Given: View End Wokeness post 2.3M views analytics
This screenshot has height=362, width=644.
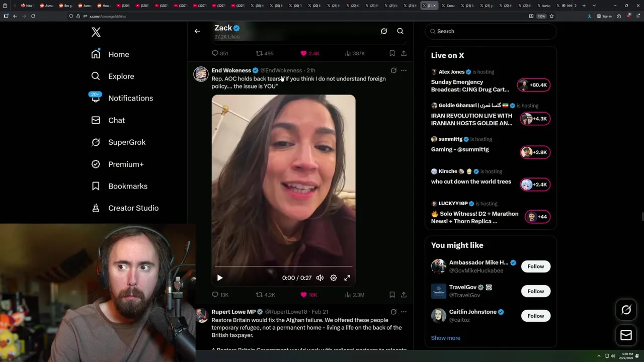Looking at the screenshot, I should tap(355, 295).
